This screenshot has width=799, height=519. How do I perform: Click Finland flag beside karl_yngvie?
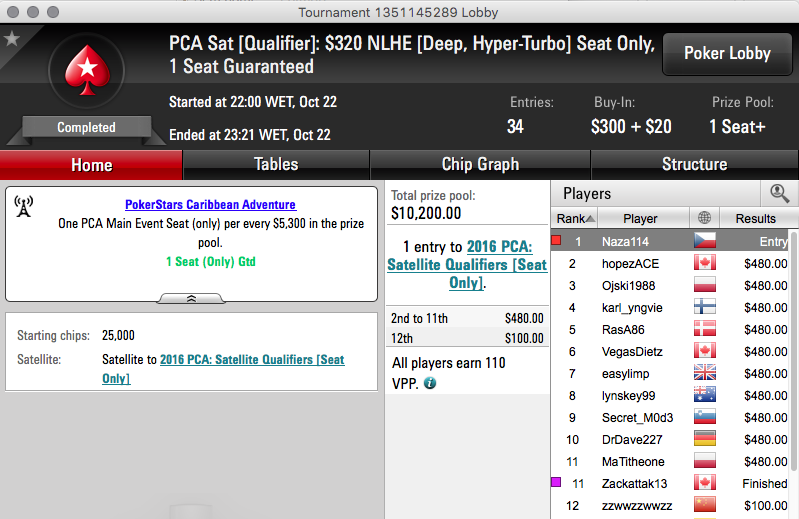tap(705, 307)
